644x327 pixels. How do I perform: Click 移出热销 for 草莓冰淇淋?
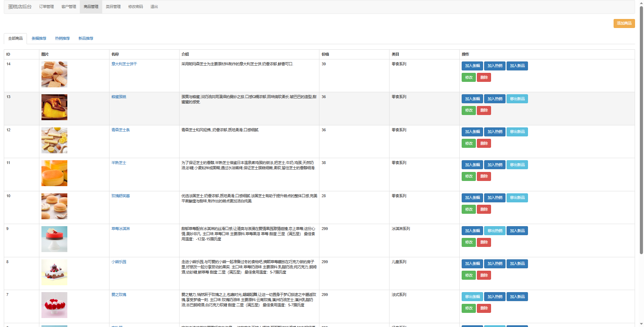click(x=494, y=231)
